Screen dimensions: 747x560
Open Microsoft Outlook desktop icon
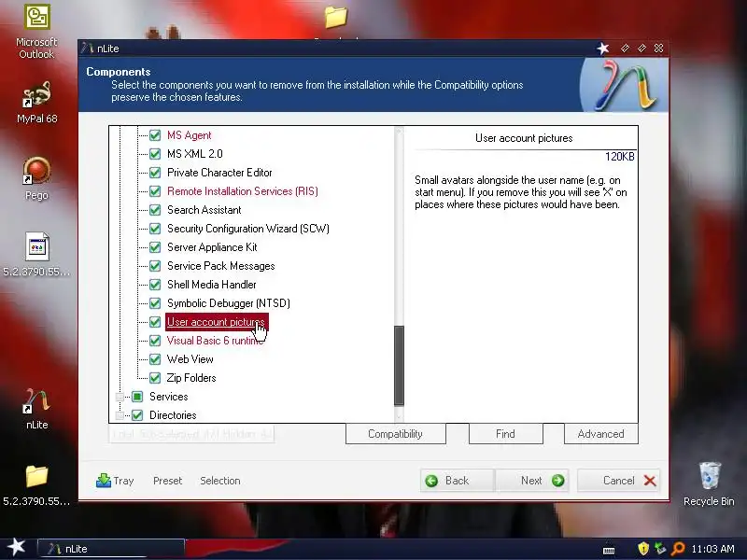click(x=36, y=32)
